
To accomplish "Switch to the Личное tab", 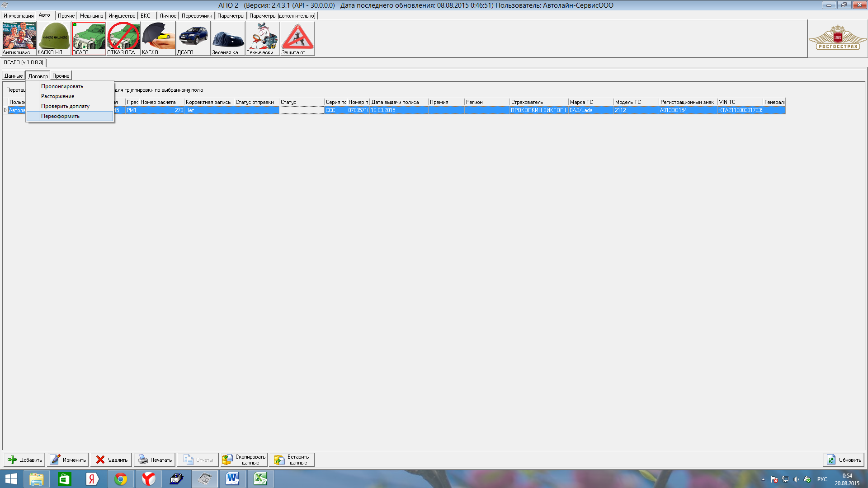I will (168, 16).
